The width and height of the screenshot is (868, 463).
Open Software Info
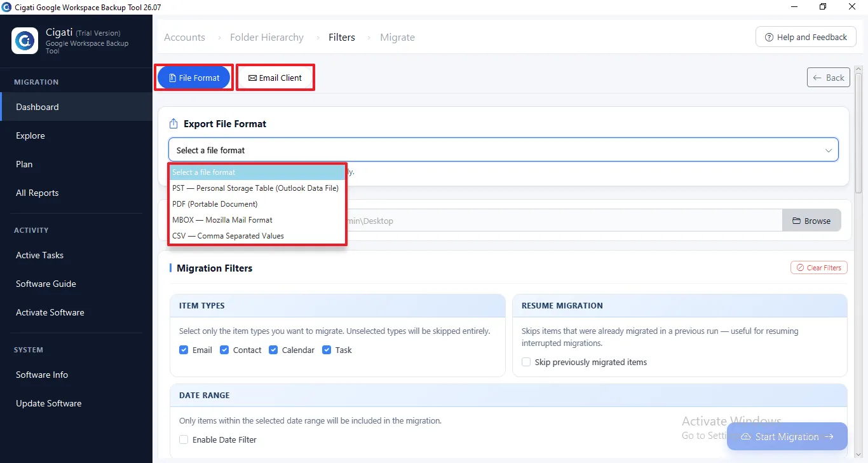(x=76, y=375)
